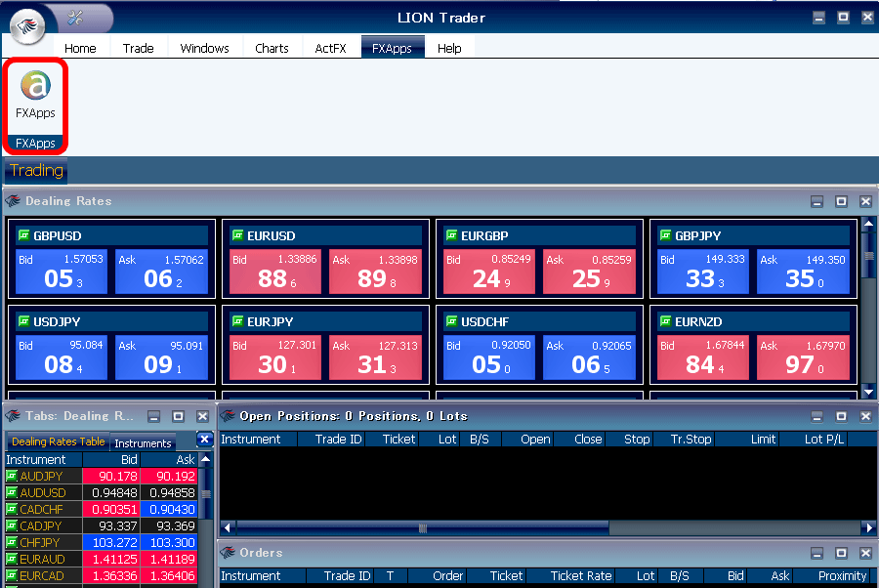Switch to Dealing Rates Table tab
Viewport: 879px width, 588px height.
pos(58,442)
